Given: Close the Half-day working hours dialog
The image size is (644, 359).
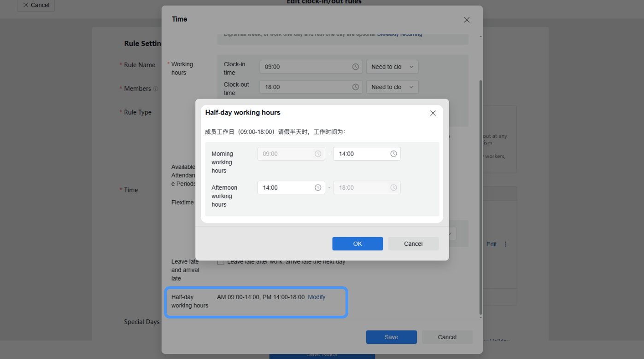Looking at the screenshot, I should click(x=433, y=113).
